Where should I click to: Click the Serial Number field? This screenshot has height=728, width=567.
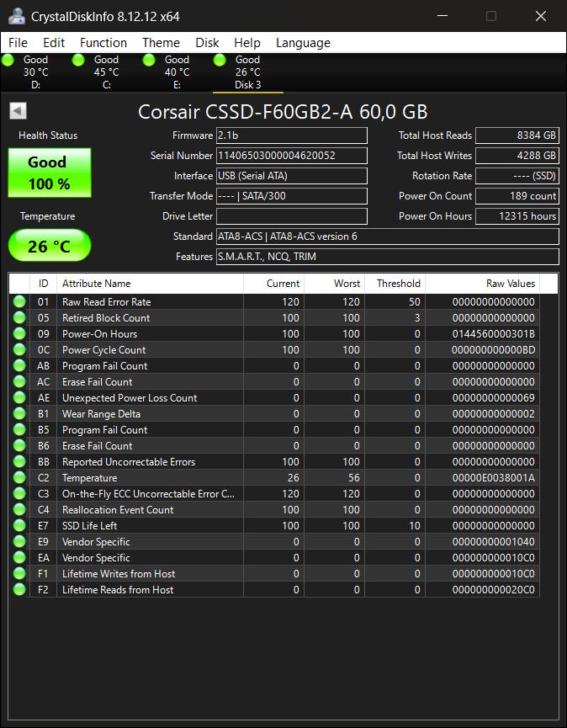point(291,156)
